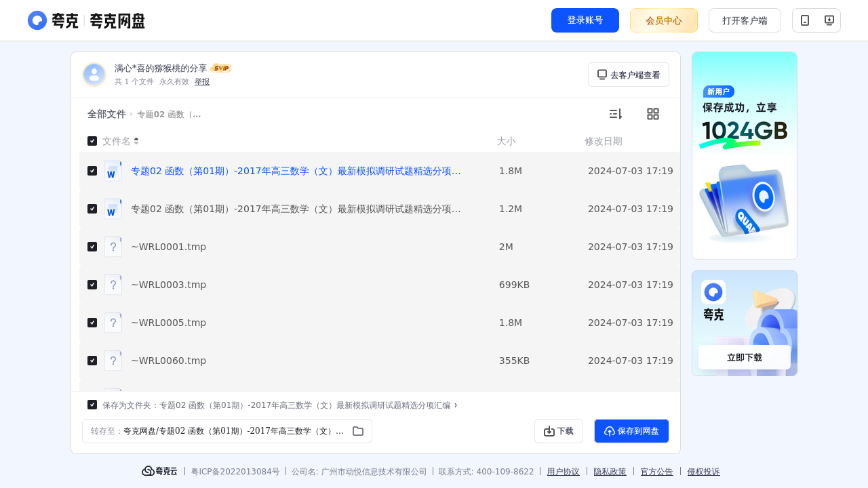
Task: Click the 专题02 函数 breadcrumb item
Action: (169, 115)
